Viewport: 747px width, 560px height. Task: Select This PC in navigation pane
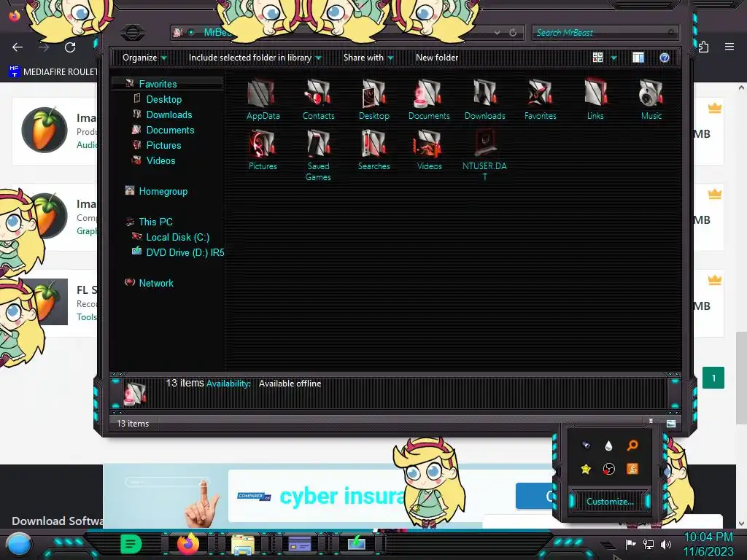click(x=155, y=222)
